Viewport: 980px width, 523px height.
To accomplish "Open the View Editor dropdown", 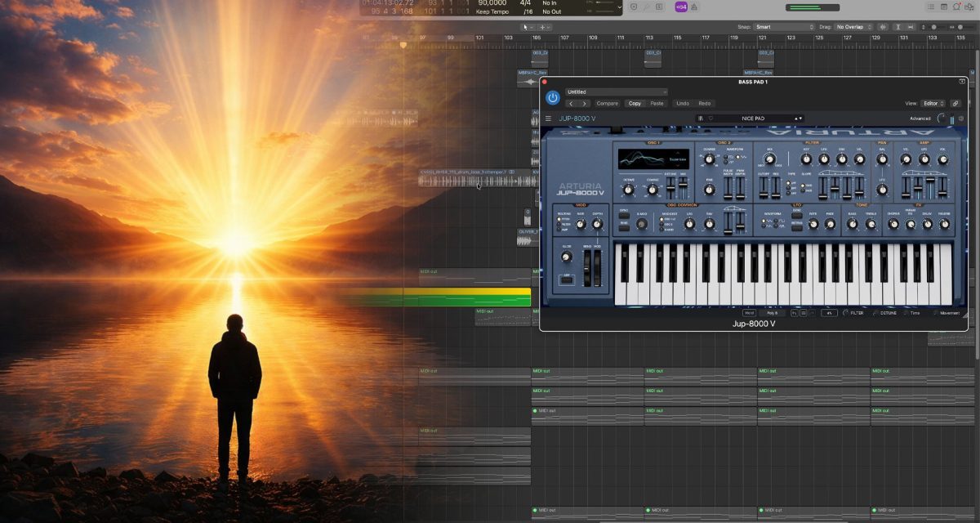I will point(933,103).
